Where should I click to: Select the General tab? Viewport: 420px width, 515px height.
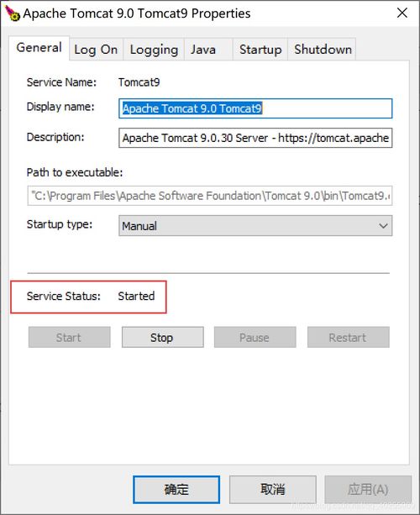(39, 48)
